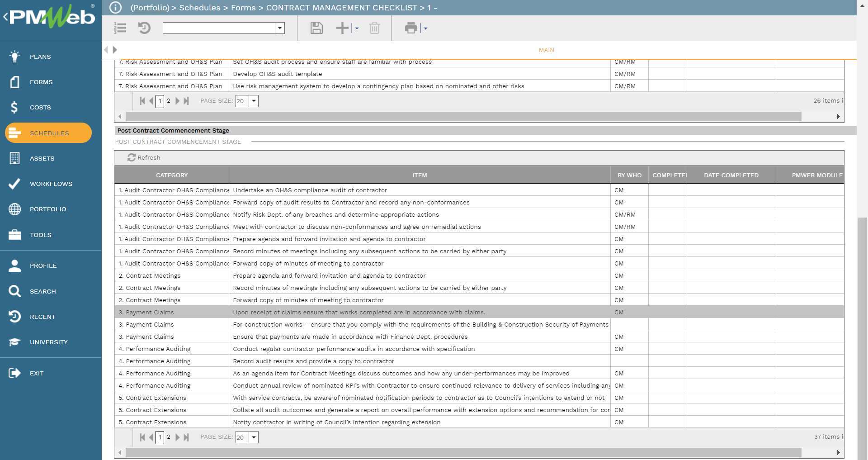Select row 'Record audit results and provide a copy'
Viewport: 868px width, 460px height.
point(479,361)
